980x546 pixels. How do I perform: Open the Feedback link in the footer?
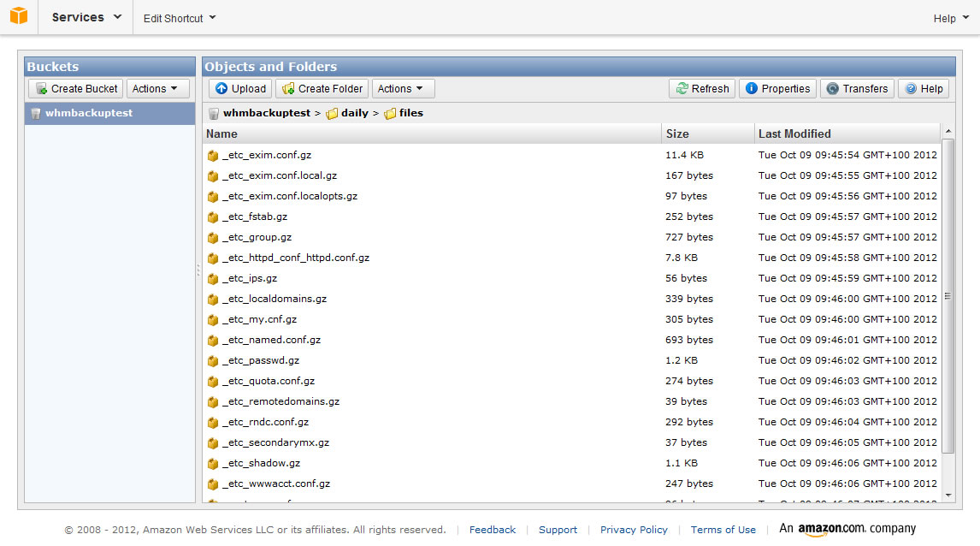pos(493,530)
